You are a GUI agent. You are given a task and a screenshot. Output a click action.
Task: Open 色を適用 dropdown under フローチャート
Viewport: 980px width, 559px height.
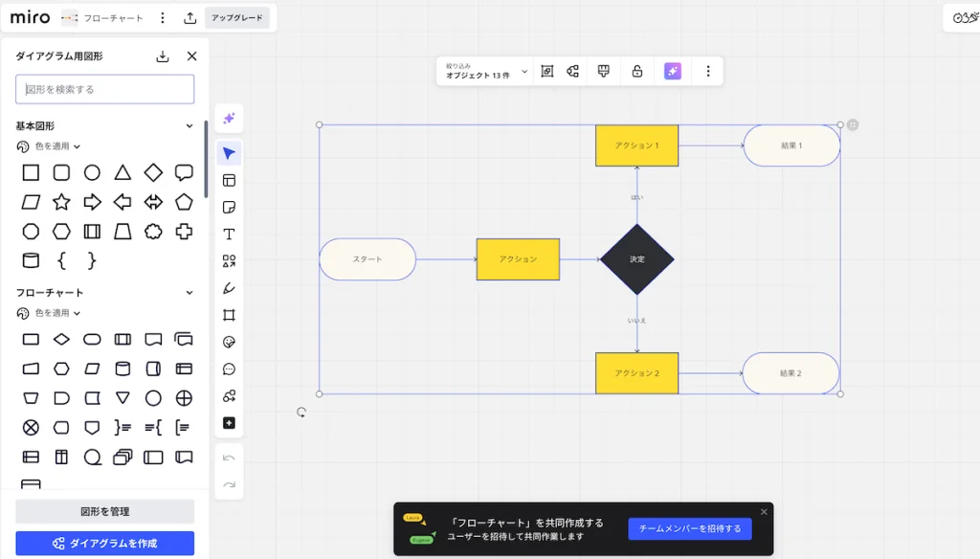pyautogui.click(x=49, y=313)
